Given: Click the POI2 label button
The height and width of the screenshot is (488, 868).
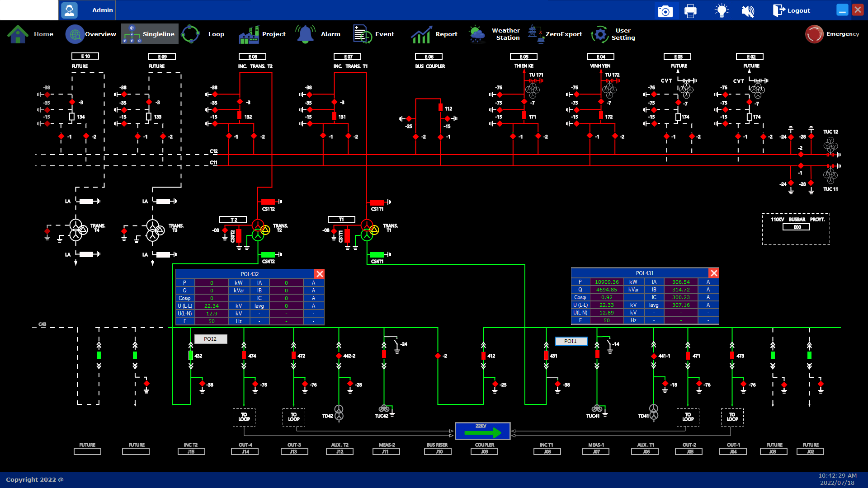Looking at the screenshot, I should click(x=210, y=339).
